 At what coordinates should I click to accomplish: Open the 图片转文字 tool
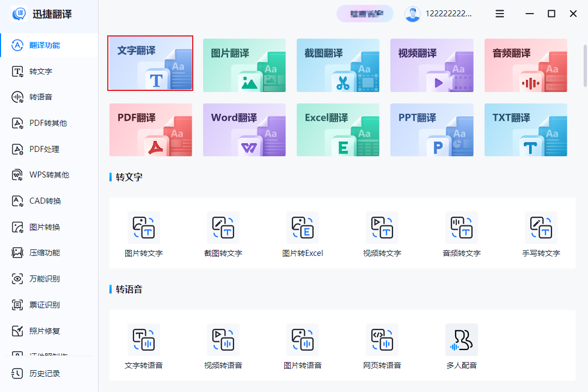pyautogui.click(x=143, y=233)
